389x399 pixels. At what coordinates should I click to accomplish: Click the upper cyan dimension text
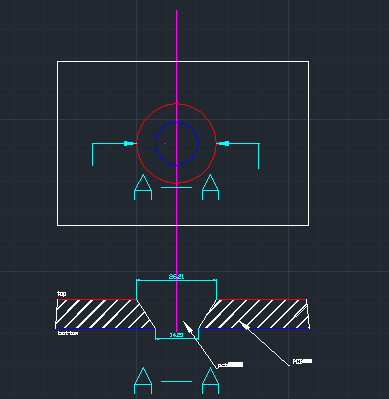tap(176, 276)
